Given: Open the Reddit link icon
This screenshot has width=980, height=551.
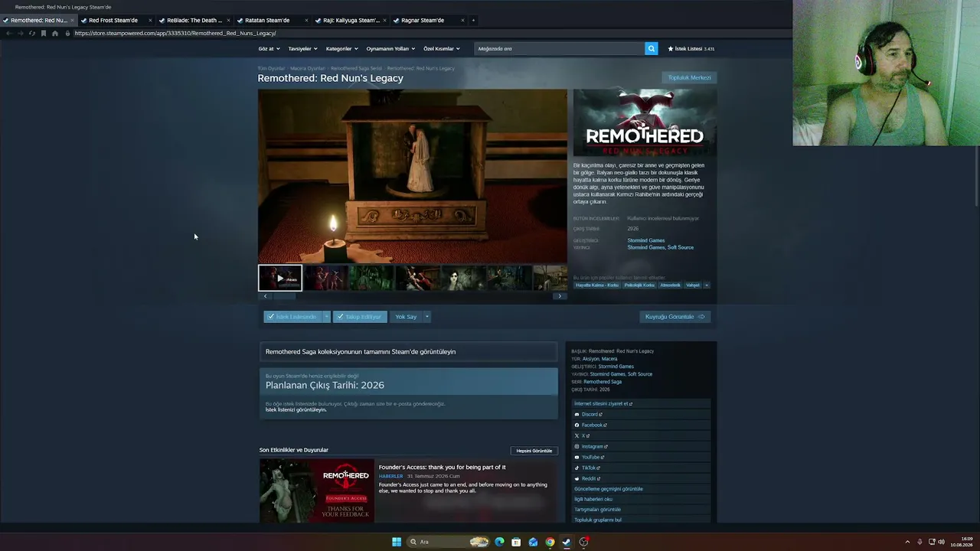Looking at the screenshot, I should click(x=577, y=478).
